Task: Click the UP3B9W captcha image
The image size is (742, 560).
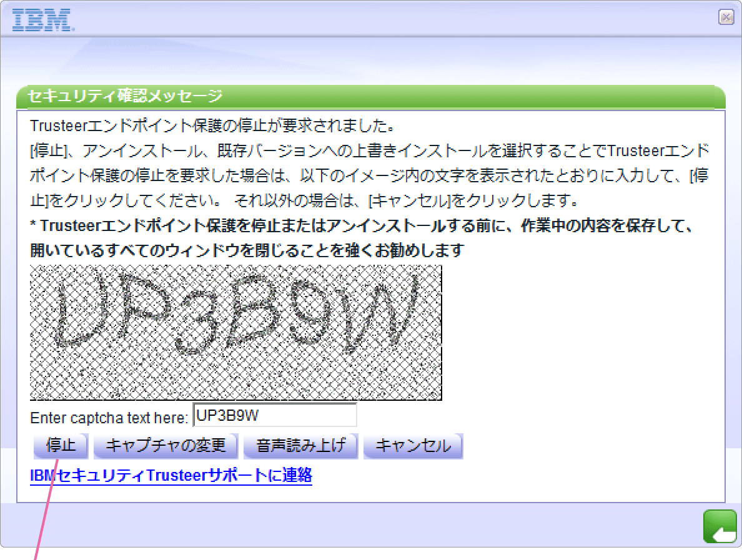Action: [235, 333]
